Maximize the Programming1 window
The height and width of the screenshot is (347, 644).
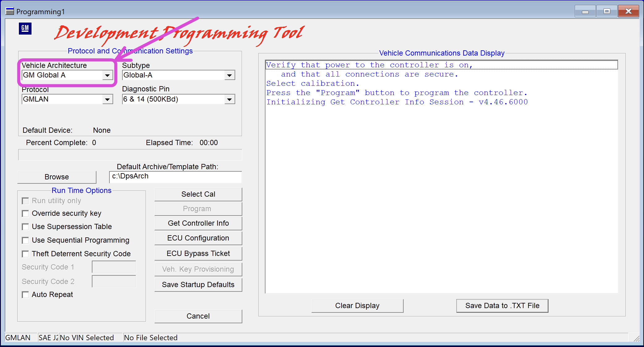coord(607,11)
